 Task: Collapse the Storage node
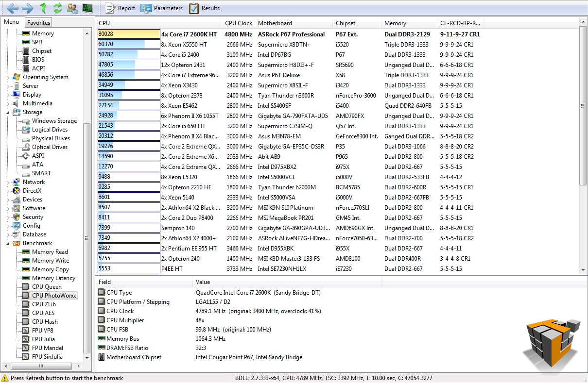(8, 112)
